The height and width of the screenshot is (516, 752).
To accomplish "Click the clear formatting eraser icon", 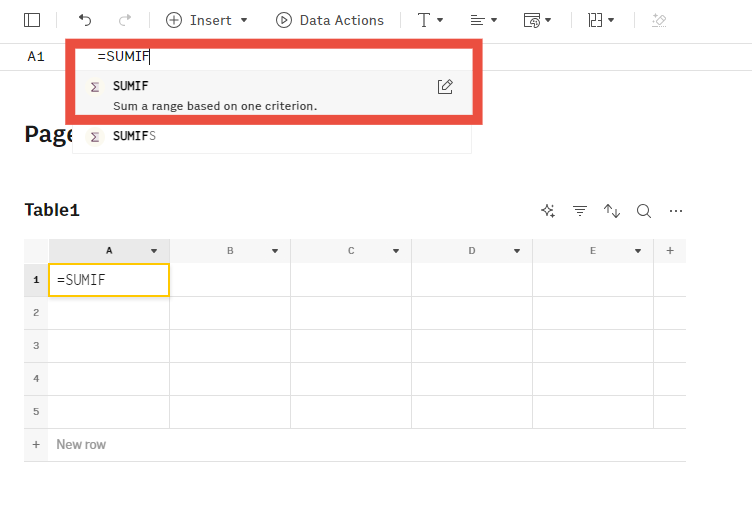I will tap(658, 20).
